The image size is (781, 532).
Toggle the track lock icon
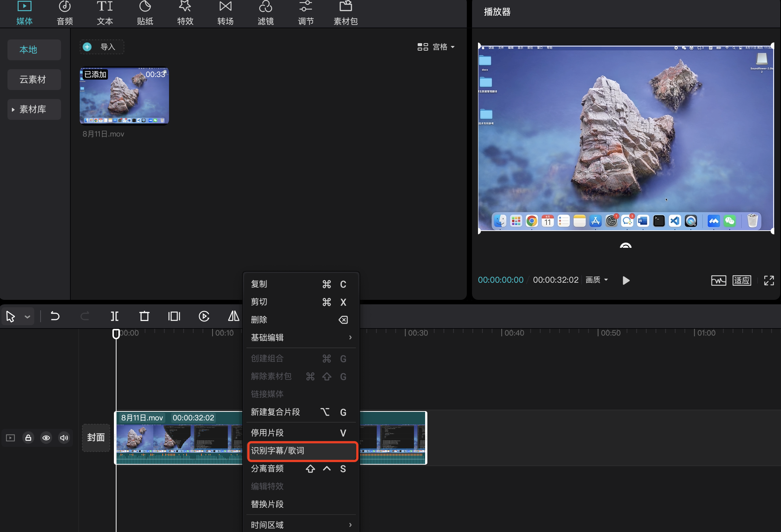click(x=28, y=438)
